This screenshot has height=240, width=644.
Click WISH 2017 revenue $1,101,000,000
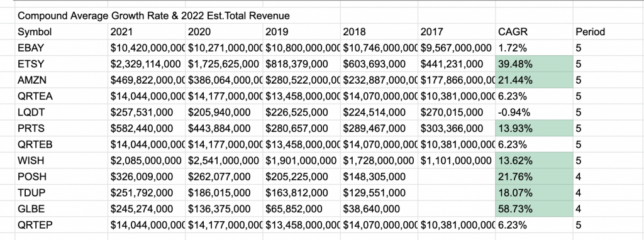point(457,160)
